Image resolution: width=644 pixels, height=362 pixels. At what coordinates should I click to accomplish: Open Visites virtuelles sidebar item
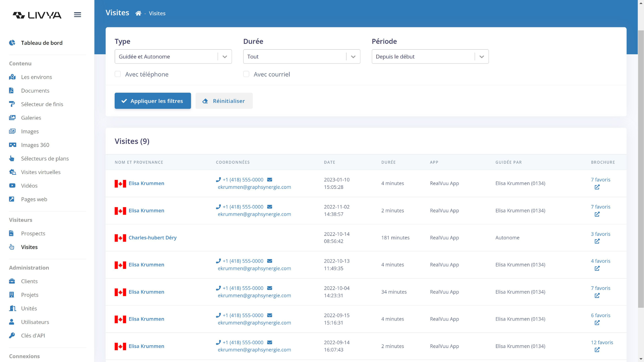(x=41, y=172)
